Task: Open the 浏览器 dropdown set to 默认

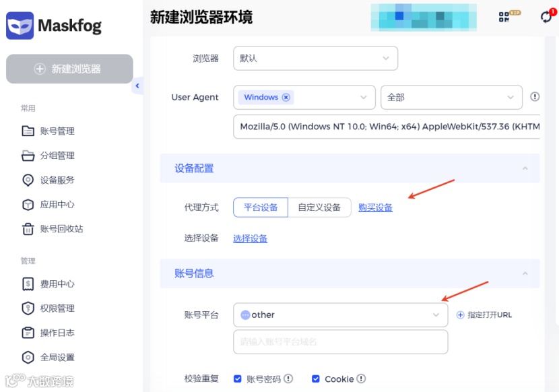Action: (x=315, y=58)
